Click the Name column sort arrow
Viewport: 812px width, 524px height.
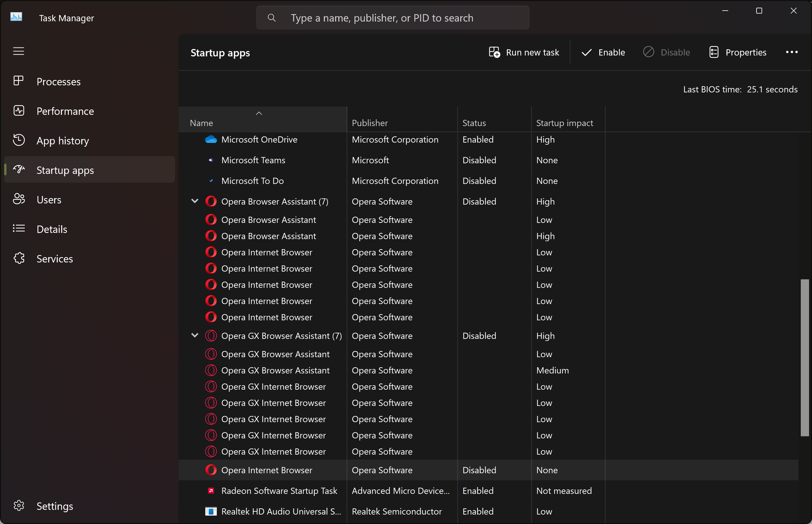(259, 113)
